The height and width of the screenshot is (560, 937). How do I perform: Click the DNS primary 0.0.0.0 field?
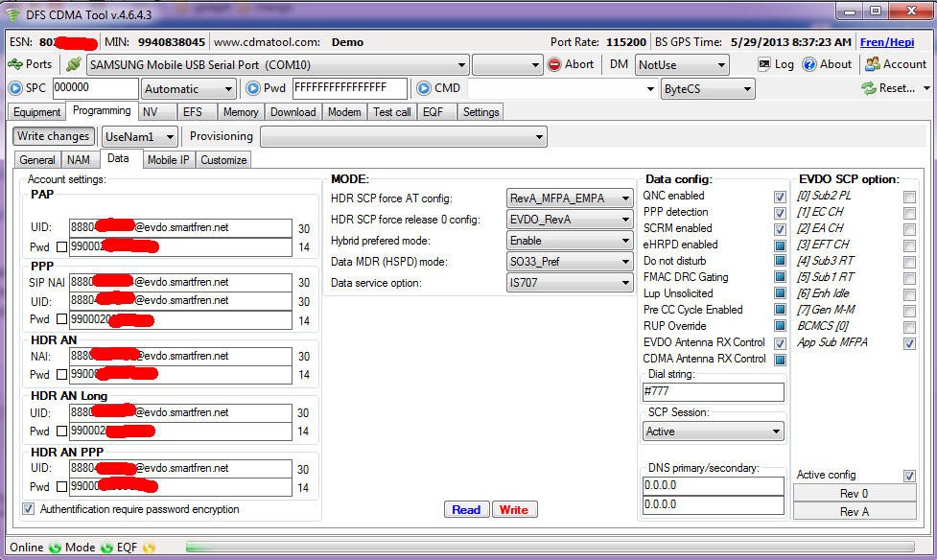click(x=713, y=486)
